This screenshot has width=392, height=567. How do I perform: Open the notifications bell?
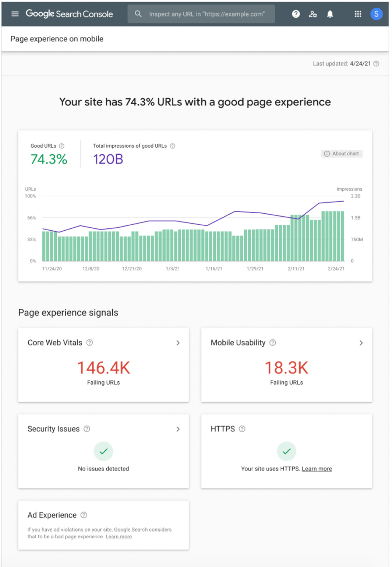(329, 14)
